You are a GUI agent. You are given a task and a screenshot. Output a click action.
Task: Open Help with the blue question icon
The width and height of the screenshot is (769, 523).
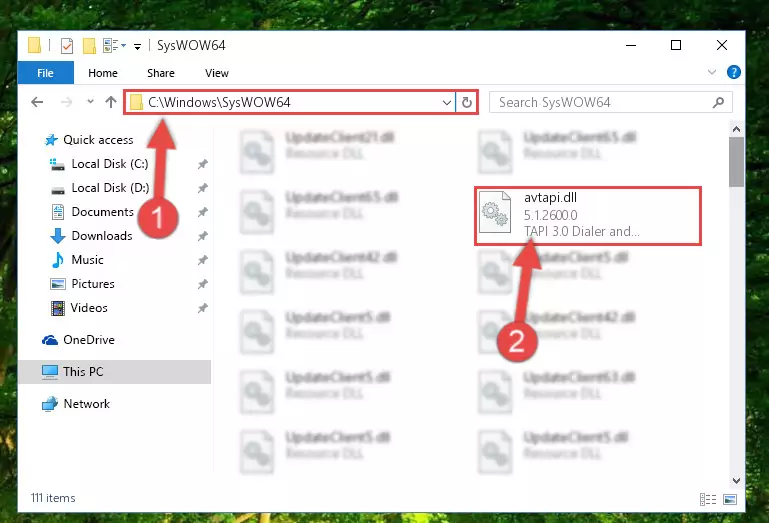pyautogui.click(x=734, y=72)
